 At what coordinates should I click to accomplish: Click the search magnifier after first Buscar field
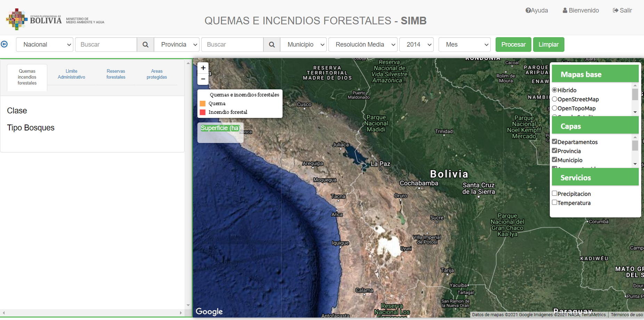146,45
